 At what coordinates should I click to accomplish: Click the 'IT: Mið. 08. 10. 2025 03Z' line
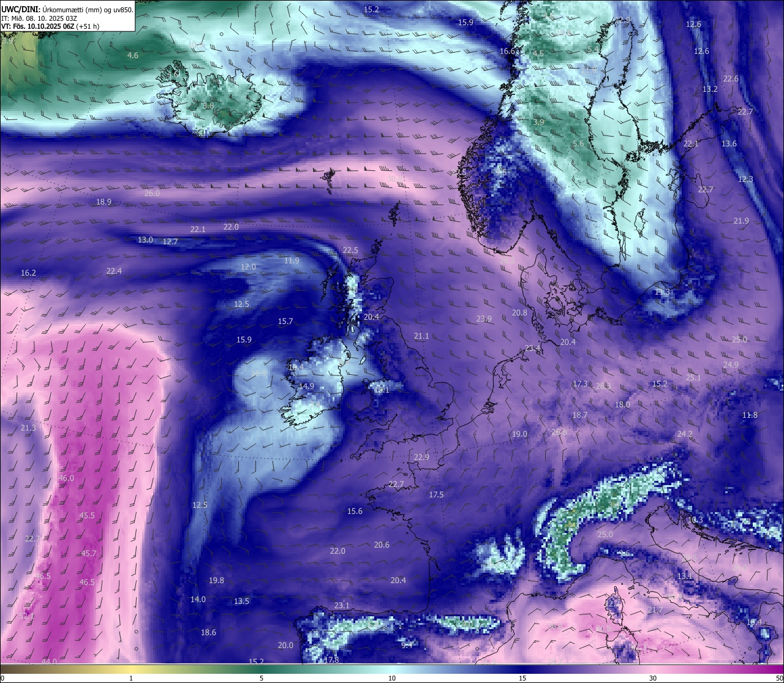click(39, 18)
